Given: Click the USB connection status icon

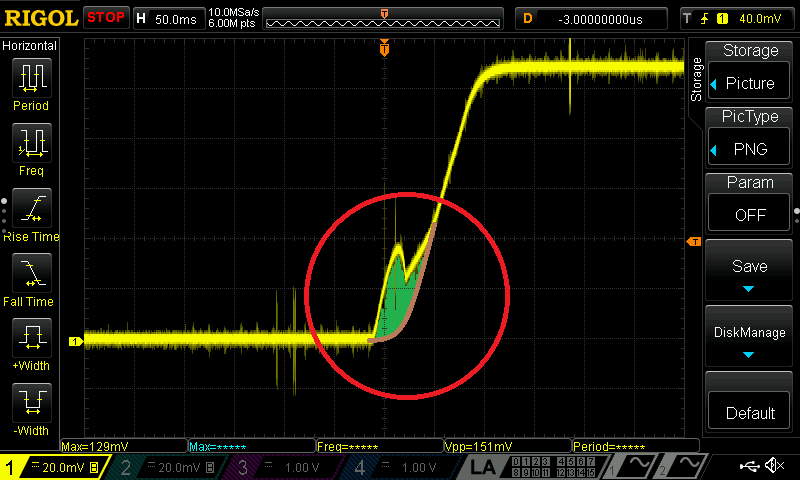Looking at the screenshot, I should click(x=748, y=466).
